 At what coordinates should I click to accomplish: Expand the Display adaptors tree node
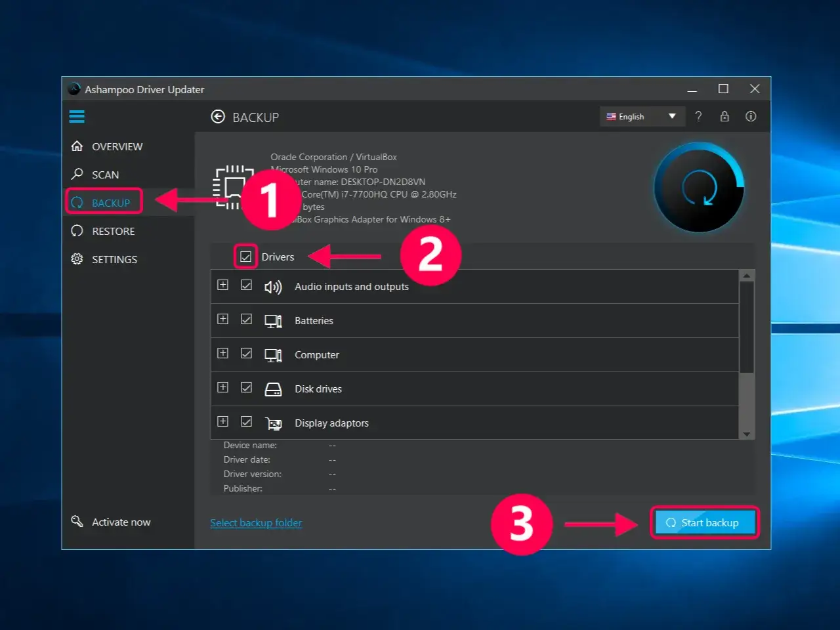(223, 421)
